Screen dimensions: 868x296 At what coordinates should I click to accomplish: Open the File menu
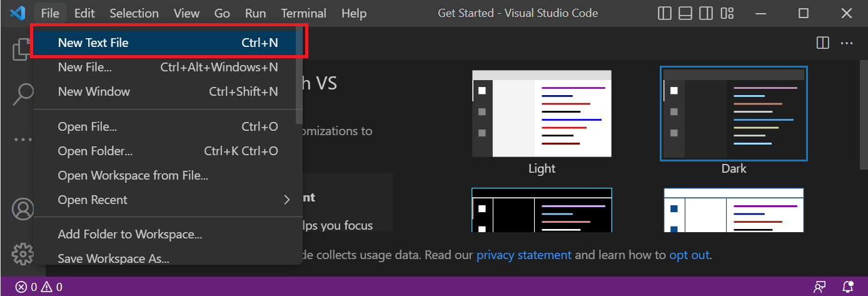coord(50,13)
